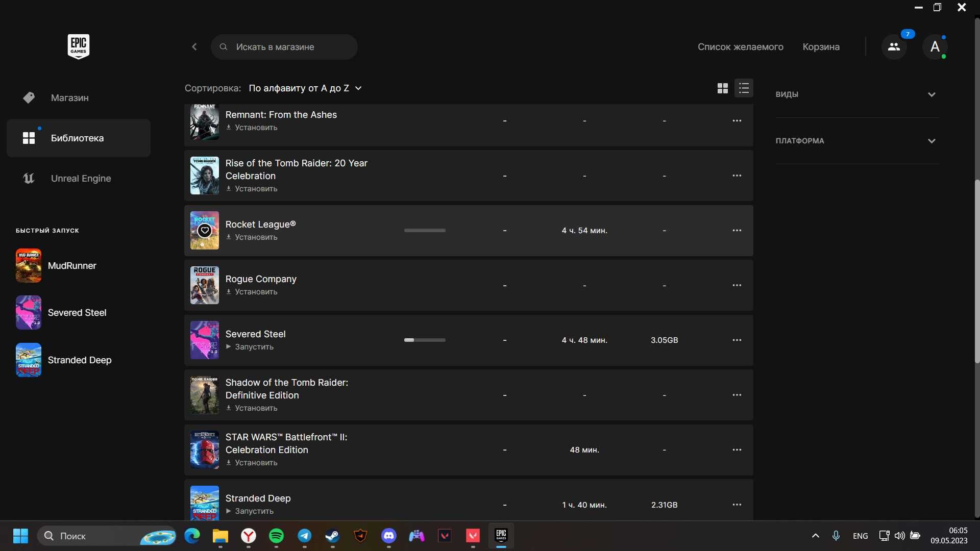Click the library vertical scrollbar
980x551 pixels.
[977, 271]
